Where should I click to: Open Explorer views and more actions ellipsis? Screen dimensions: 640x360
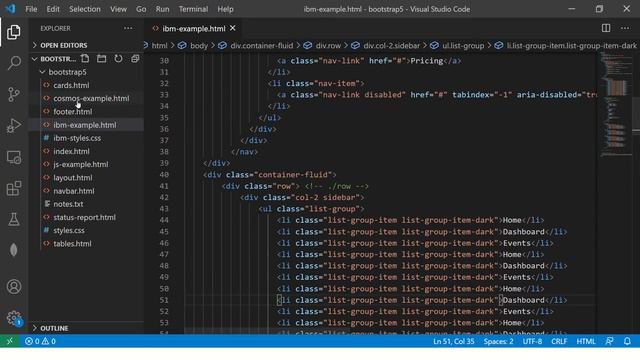coord(128,28)
